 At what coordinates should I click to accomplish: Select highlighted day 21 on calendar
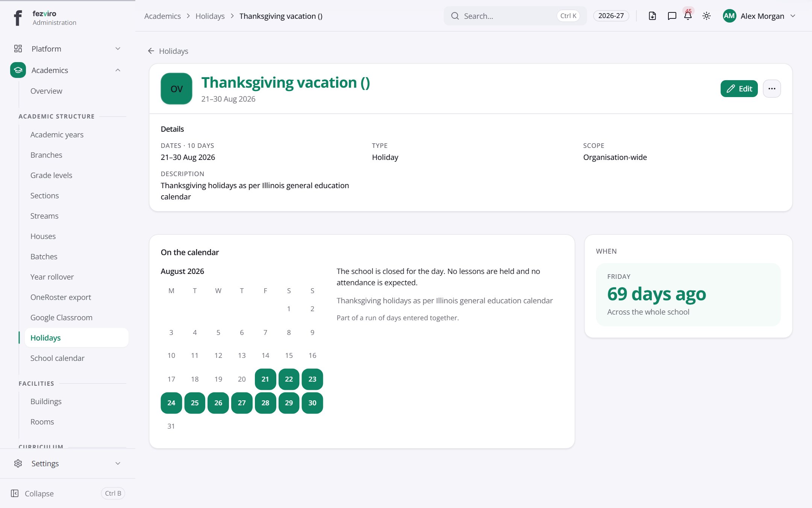(x=265, y=379)
